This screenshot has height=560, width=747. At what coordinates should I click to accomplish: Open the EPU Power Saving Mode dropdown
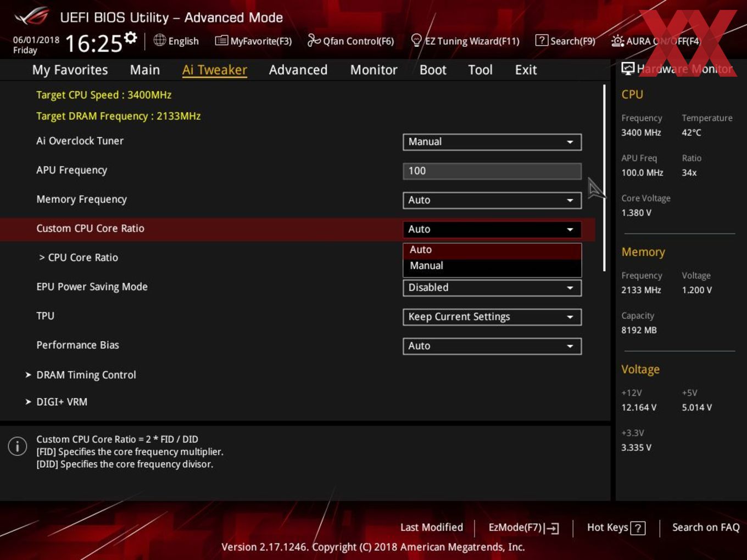coord(492,287)
